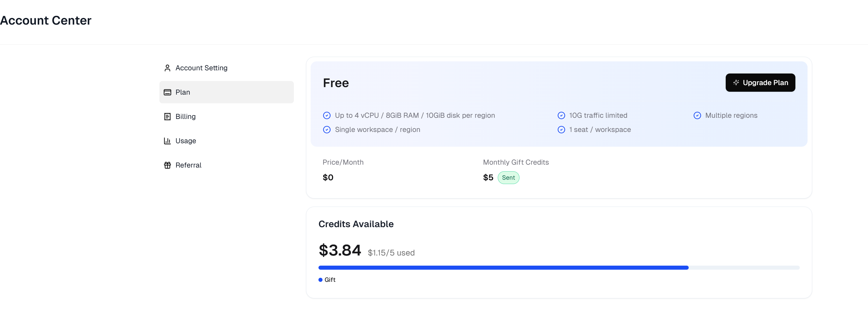Click the Free plan title
This screenshot has height=329, width=868.
[x=336, y=83]
